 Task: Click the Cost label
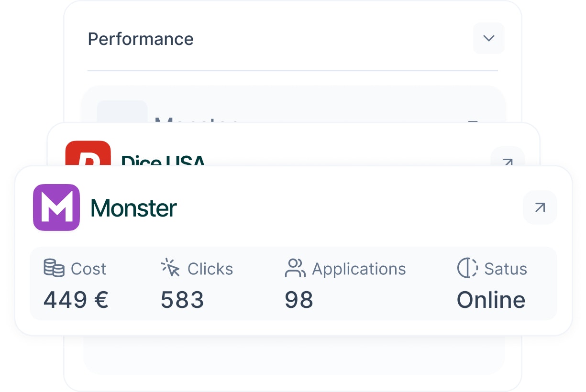[88, 269]
